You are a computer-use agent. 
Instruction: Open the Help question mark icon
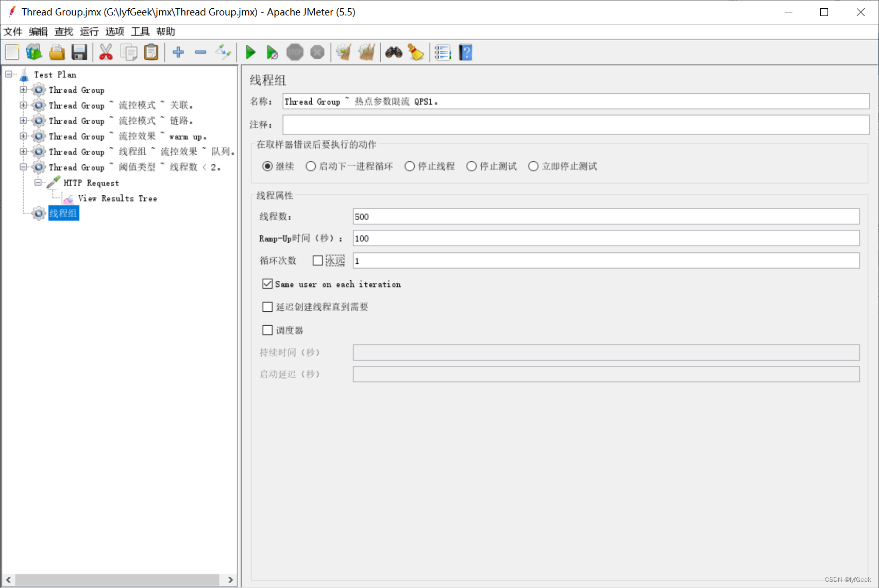click(x=466, y=52)
